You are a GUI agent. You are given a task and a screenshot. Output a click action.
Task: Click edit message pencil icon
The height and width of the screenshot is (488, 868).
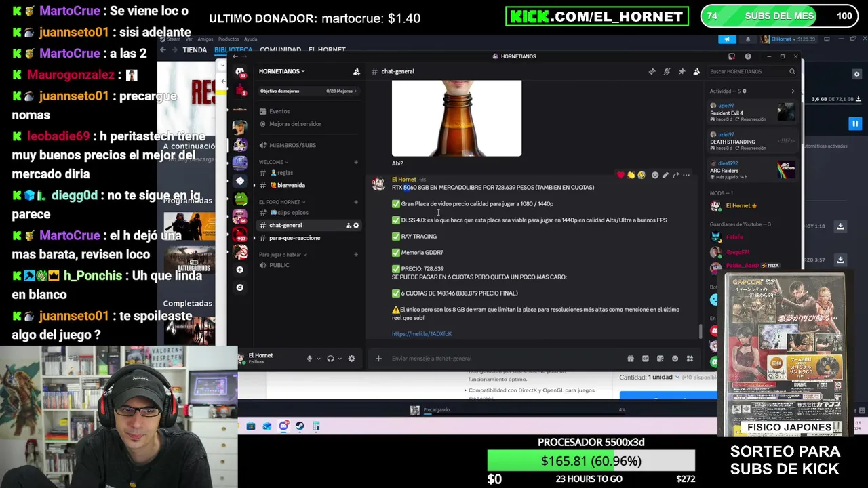pos(665,175)
